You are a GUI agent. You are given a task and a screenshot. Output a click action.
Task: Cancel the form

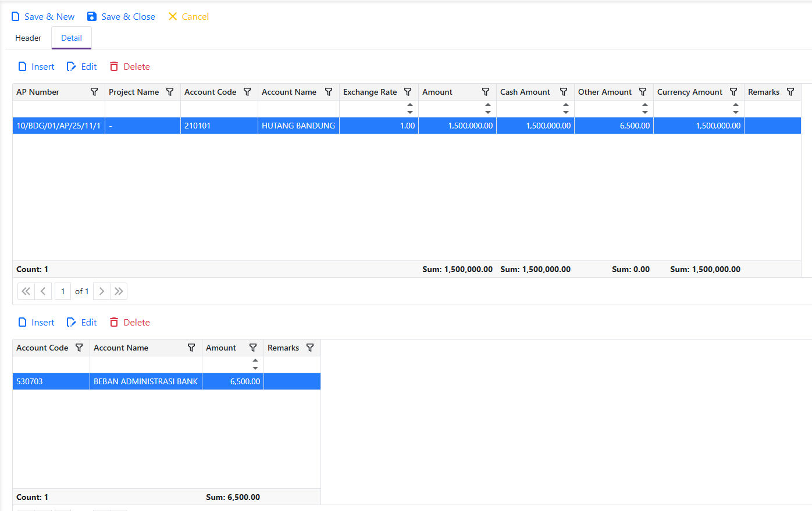coord(188,16)
